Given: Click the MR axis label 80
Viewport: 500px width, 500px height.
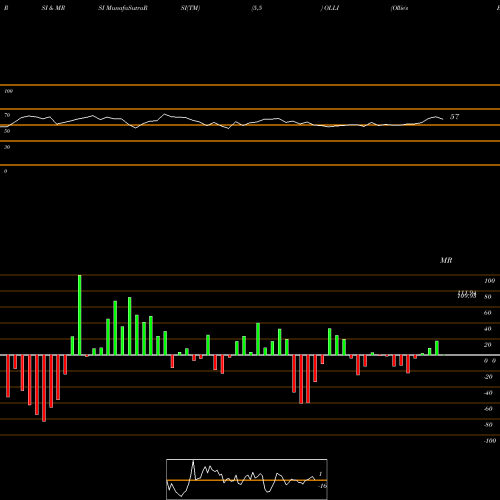Looking at the screenshot, I should (x=487, y=297).
